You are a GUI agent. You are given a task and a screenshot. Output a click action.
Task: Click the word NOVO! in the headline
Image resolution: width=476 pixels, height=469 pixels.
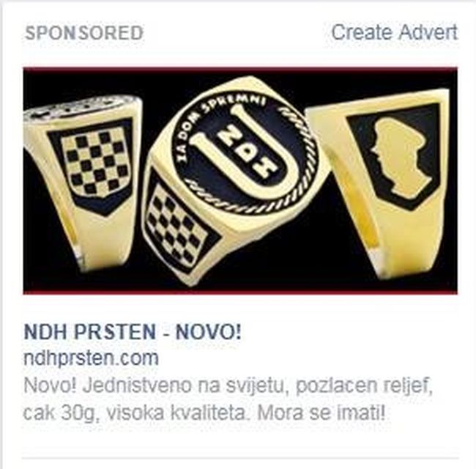(209, 332)
